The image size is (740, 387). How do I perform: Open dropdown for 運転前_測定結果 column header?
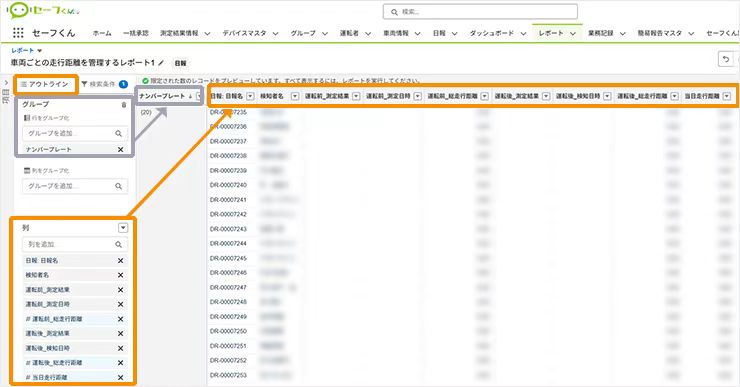(356, 96)
